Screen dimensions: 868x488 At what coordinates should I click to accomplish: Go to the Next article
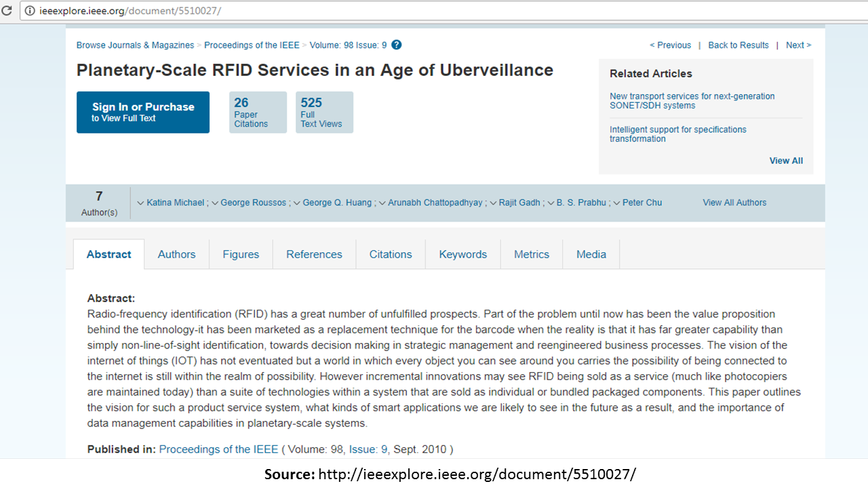798,45
